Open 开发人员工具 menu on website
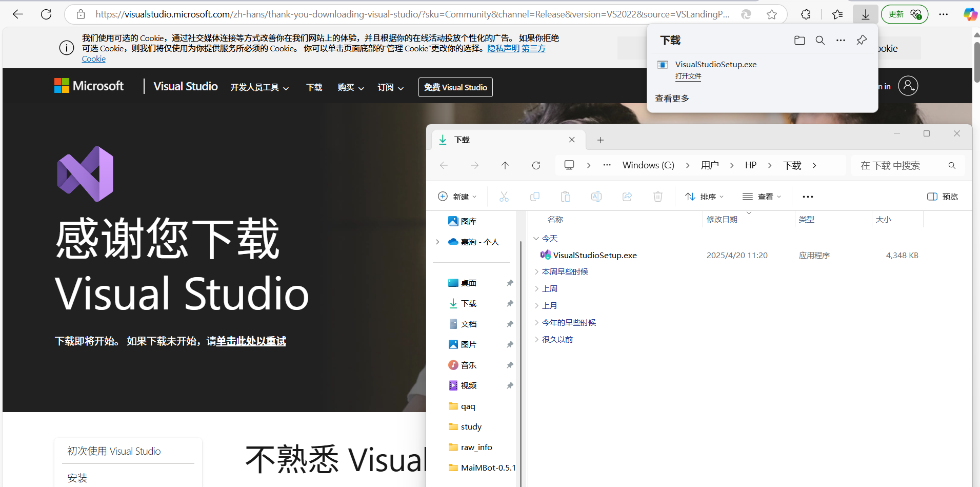The image size is (980, 487). pos(259,87)
